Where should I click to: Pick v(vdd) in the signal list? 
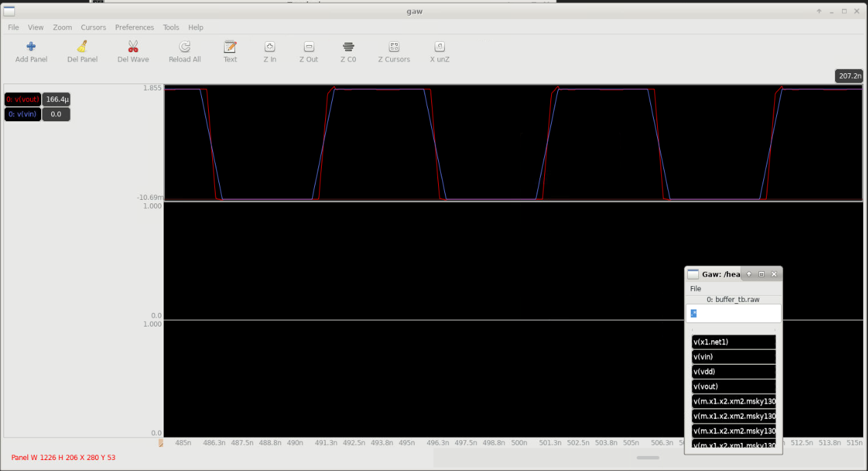(734, 372)
